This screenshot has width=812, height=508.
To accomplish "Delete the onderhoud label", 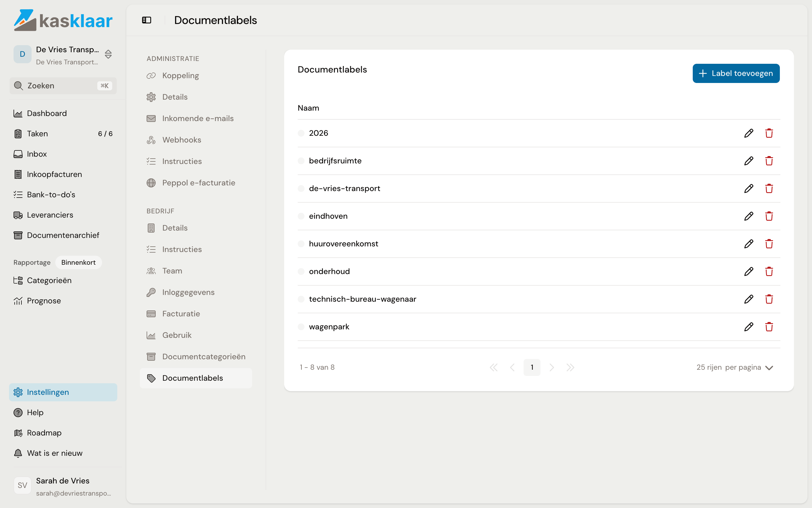I will click(769, 271).
